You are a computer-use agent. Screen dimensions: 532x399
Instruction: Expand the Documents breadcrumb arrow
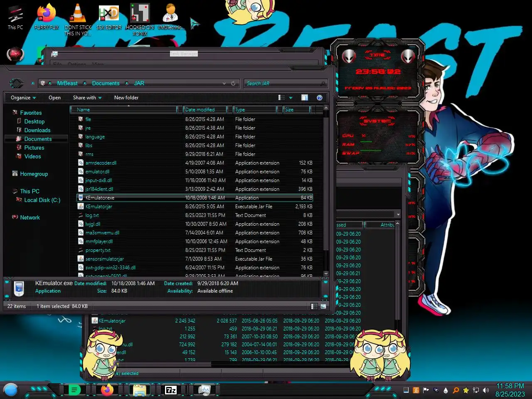pyautogui.click(x=127, y=84)
